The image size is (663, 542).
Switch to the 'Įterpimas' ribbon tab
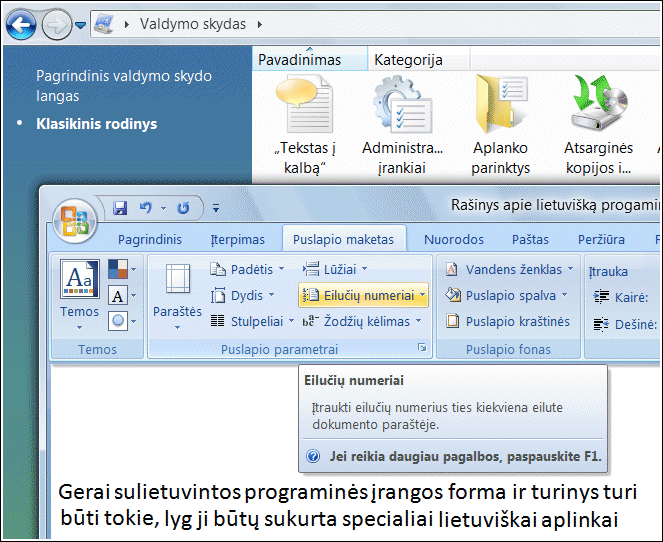point(237,239)
